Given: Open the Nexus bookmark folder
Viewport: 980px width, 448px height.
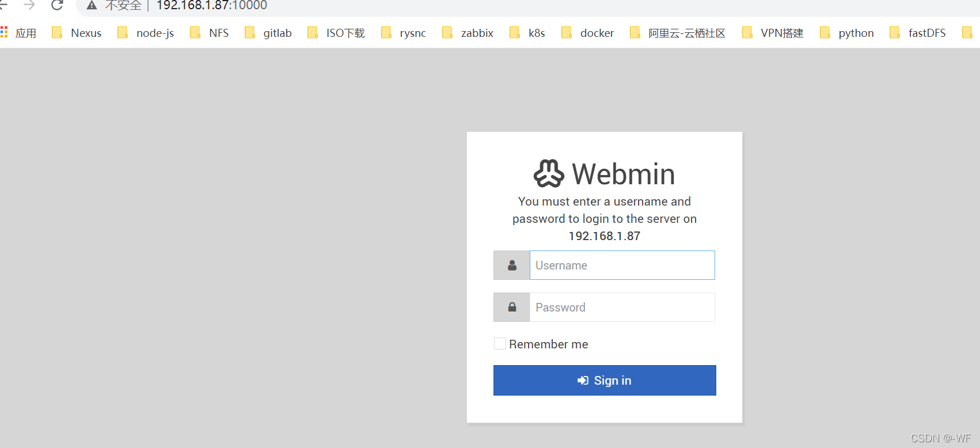Looking at the screenshot, I should point(77,33).
